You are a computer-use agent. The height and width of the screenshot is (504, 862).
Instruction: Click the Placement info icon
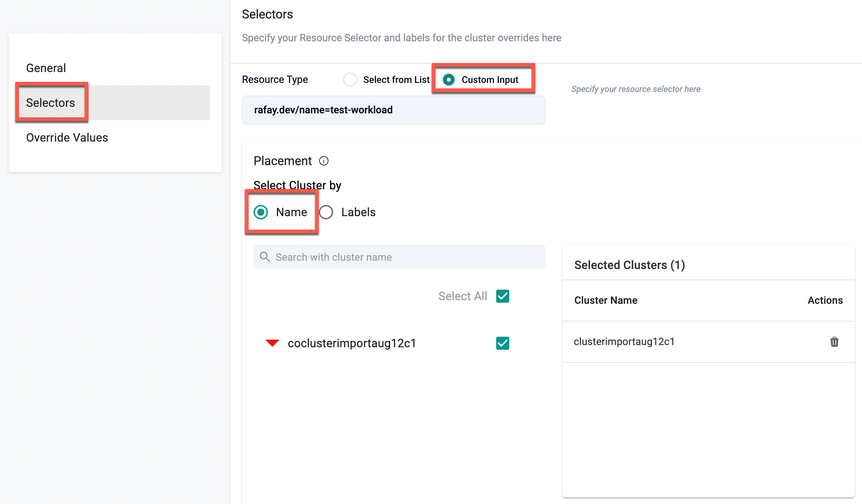pyautogui.click(x=323, y=161)
